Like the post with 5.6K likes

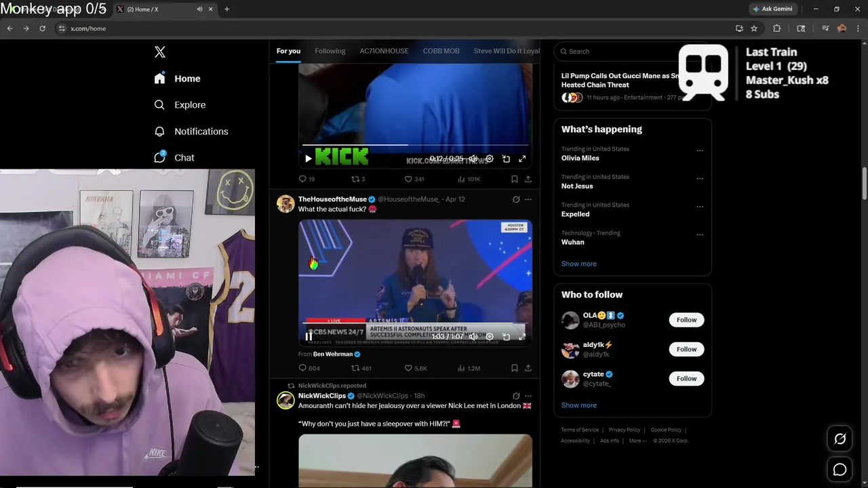[416, 368]
